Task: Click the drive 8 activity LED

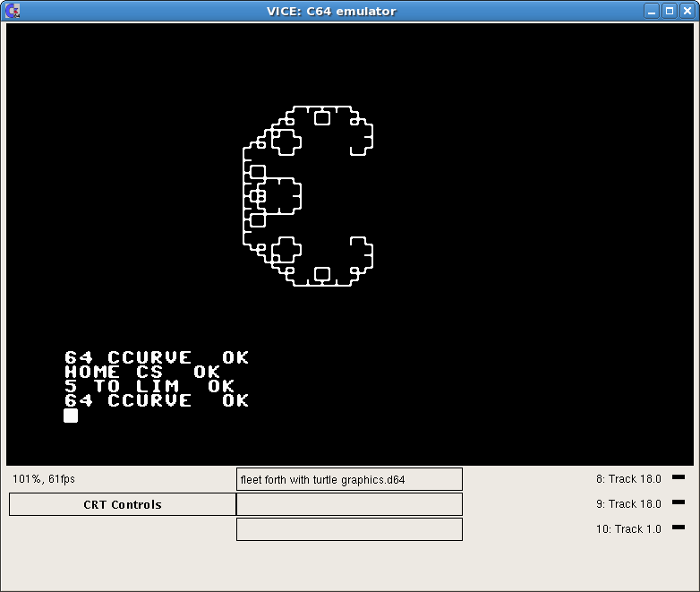Action: (678, 477)
